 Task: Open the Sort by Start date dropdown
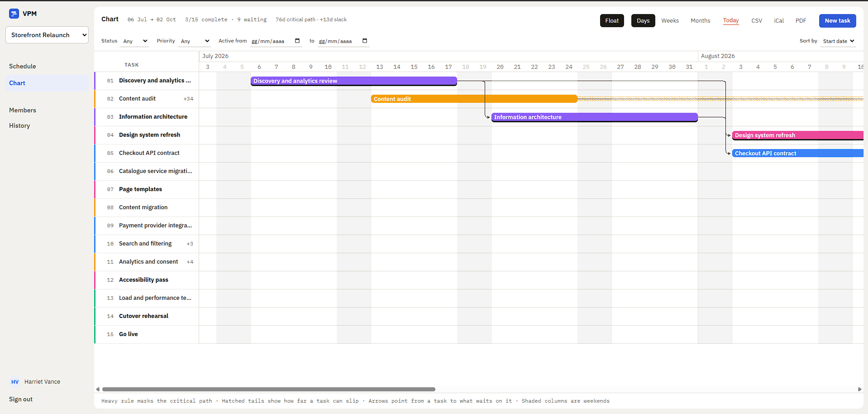pos(839,41)
